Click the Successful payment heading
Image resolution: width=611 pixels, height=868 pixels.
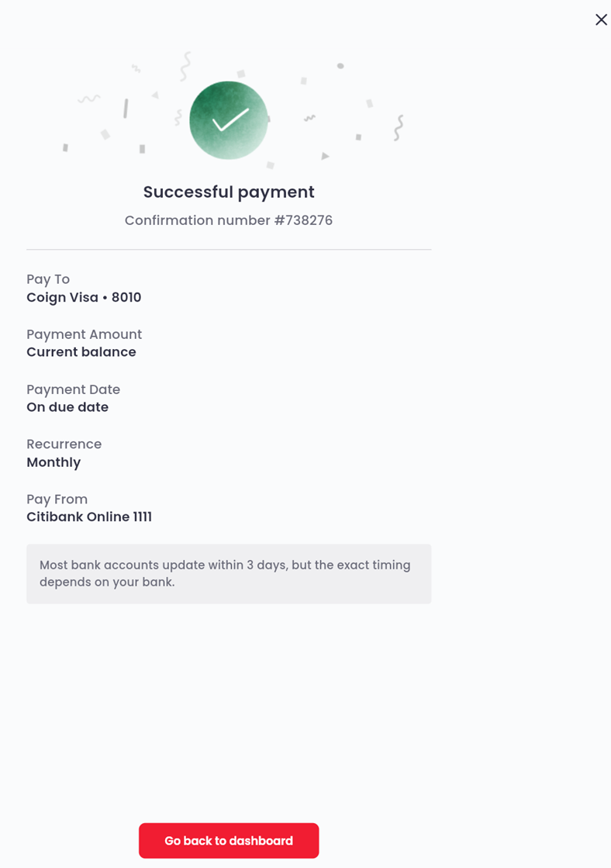pos(228,192)
